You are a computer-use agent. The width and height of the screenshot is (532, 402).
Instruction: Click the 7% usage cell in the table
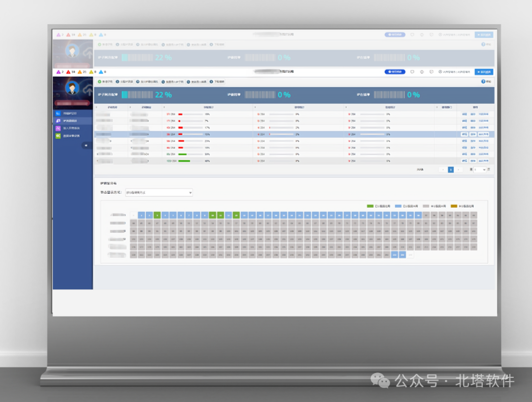207,121
